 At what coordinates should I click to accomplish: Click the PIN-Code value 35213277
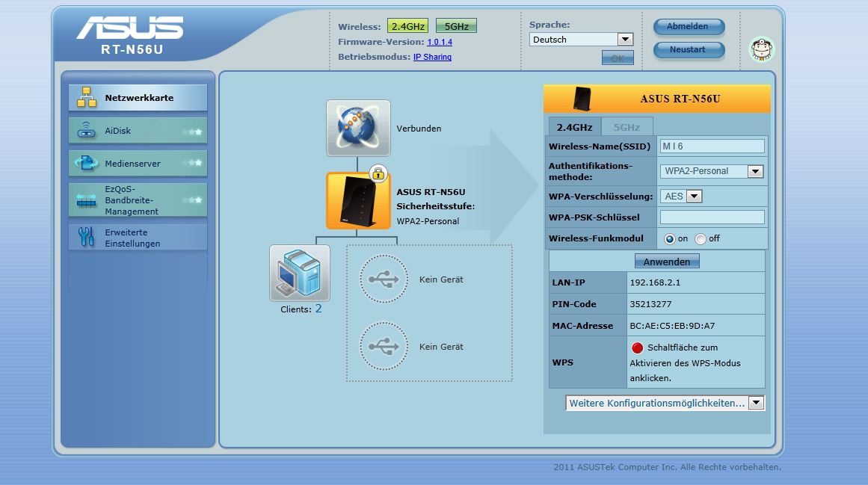coord(650,304)
